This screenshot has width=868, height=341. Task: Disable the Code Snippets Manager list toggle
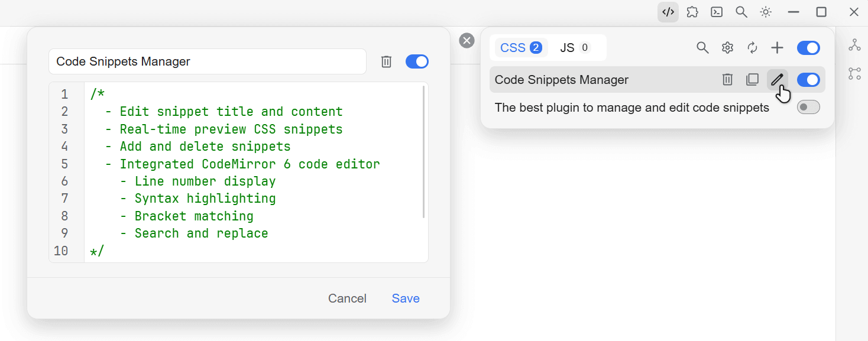(x=808, y=79)
